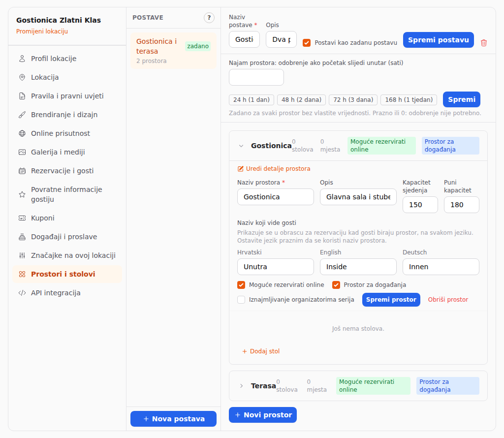The image size is (504, 438).
Task: Click the Galerija i mediji image icon
Action: point(22,152)
